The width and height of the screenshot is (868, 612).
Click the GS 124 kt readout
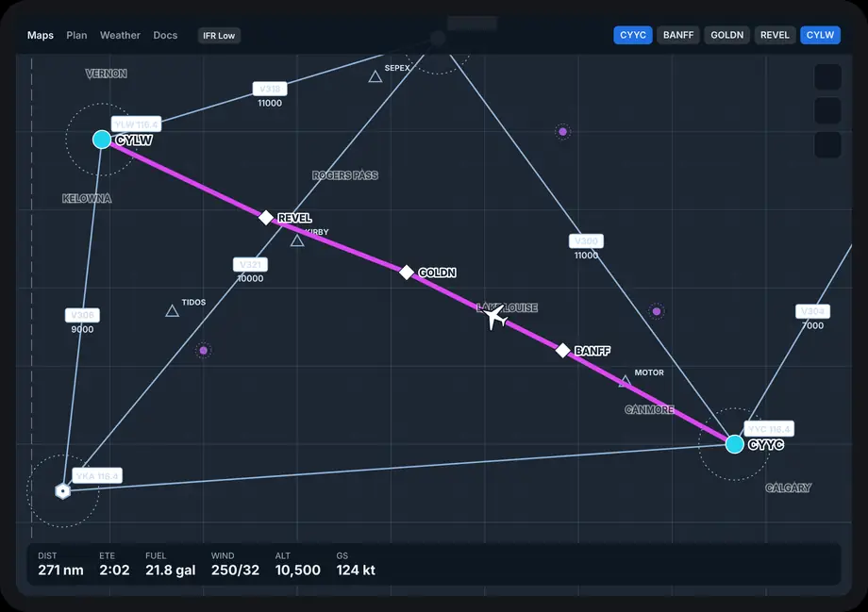[356, 564]
